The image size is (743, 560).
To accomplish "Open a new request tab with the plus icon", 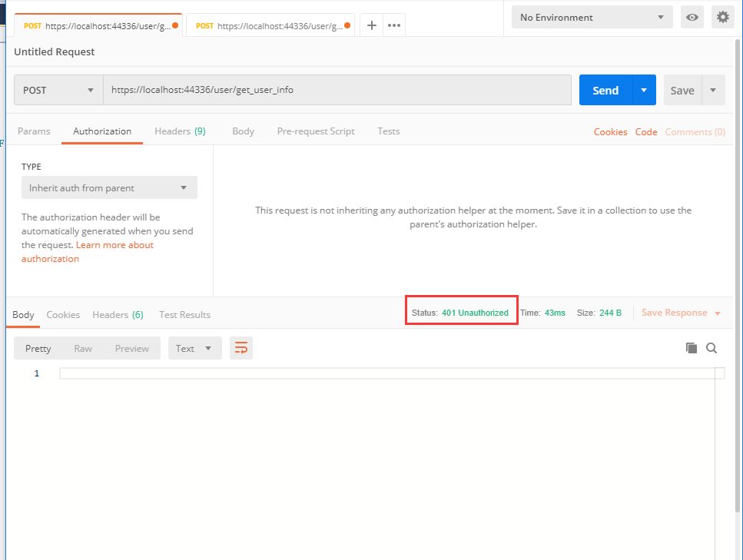I will (x=371, y=25).
